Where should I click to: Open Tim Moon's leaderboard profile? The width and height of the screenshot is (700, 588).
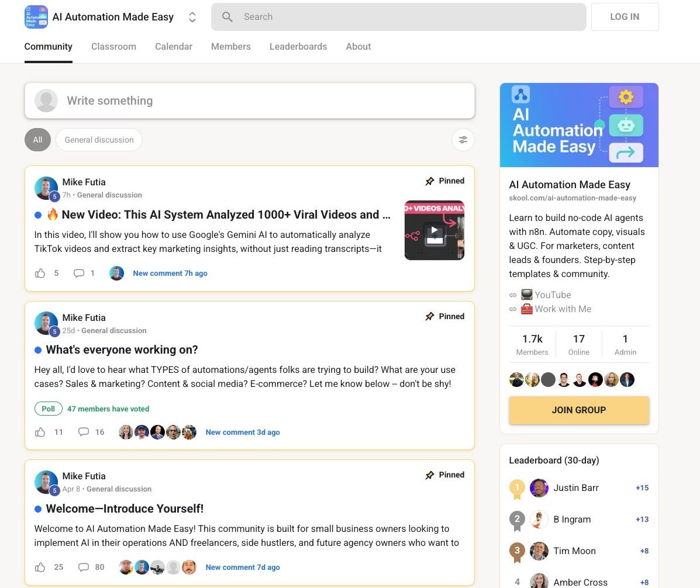[574, 551]
